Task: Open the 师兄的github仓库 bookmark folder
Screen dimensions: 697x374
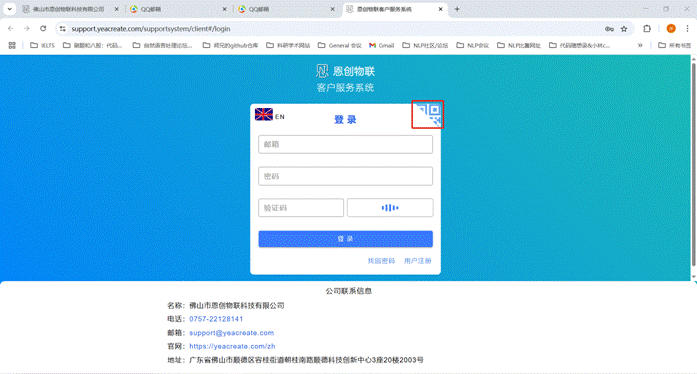Action: tap(230, 45)
